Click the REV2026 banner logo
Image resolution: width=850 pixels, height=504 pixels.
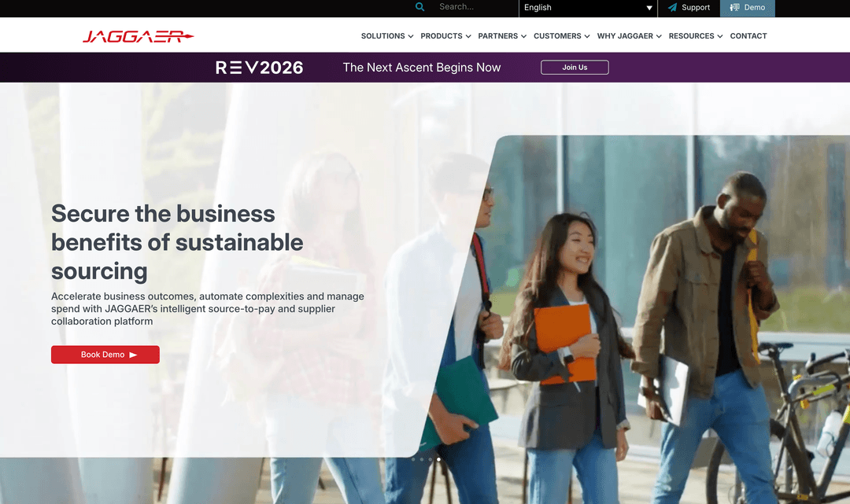coord(259,68)
